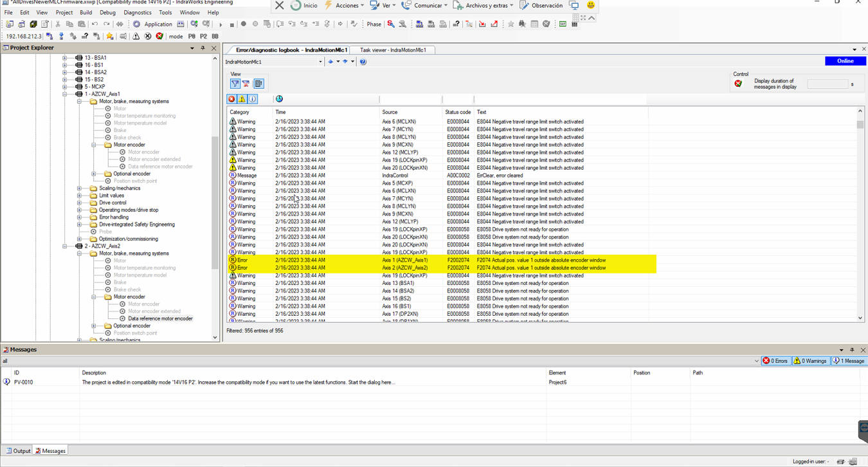Click the P0 phase button
Image resolution: width=868 pixels, height=467 pixels.
(x=192, y=37)
